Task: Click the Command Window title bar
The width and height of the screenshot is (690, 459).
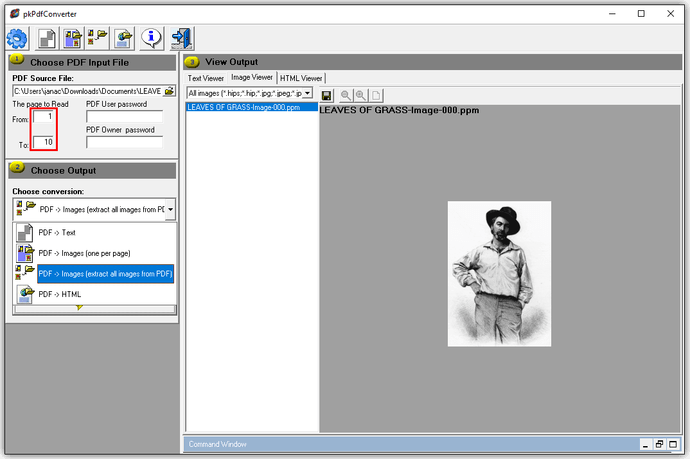Action: pyautogui.click(x=411, y=444)
